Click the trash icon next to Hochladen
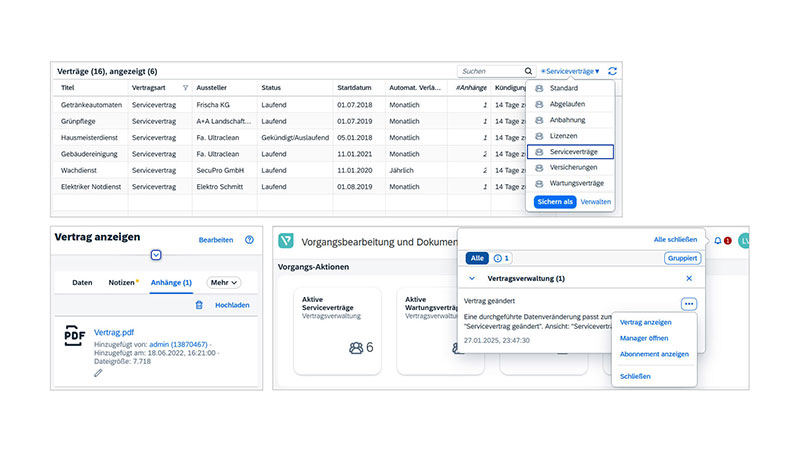This screenshot has height=450, width=800. coord(198,305)
